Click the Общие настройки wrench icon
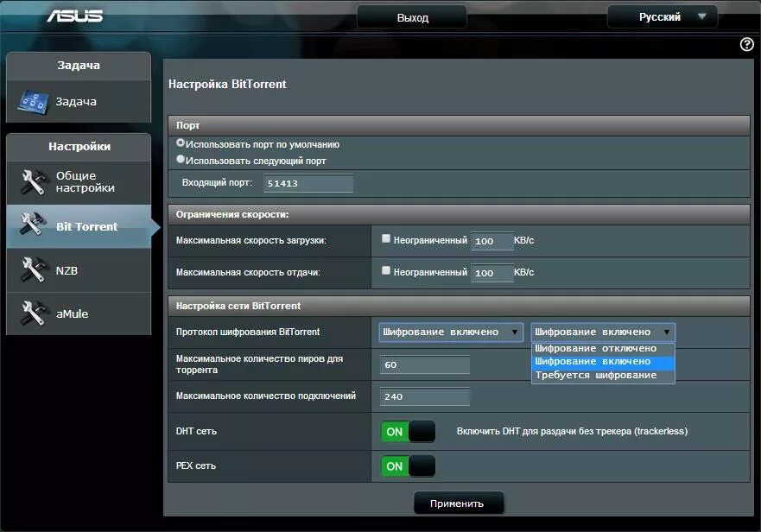Image resolution: width=761 pixels, height=532 pixels. click(33, 181)
